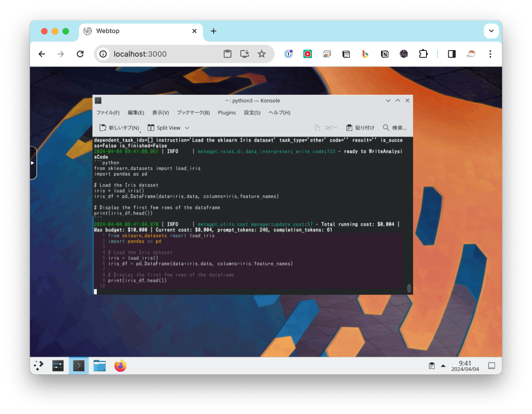Select the Webtop tab
532x414 pixels.
[x=141, y=31]
